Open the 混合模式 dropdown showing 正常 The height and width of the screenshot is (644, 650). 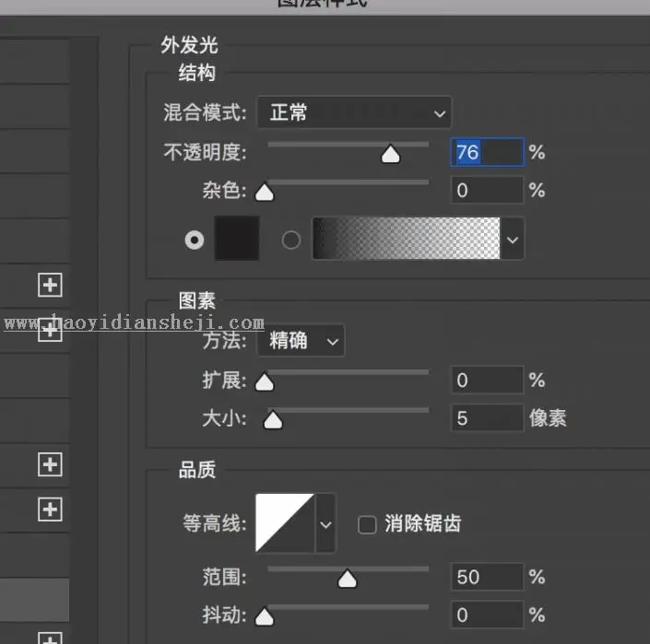pos(354,112)
